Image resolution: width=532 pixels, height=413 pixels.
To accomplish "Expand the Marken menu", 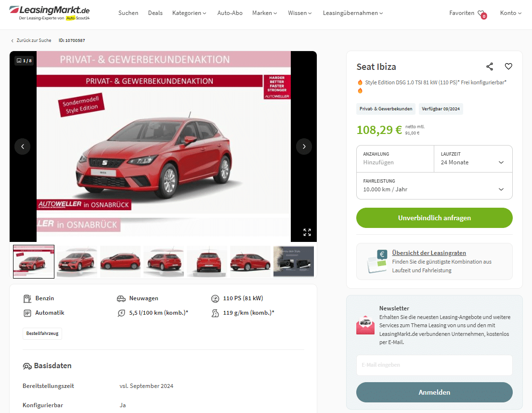I will (x=265, y=13).
